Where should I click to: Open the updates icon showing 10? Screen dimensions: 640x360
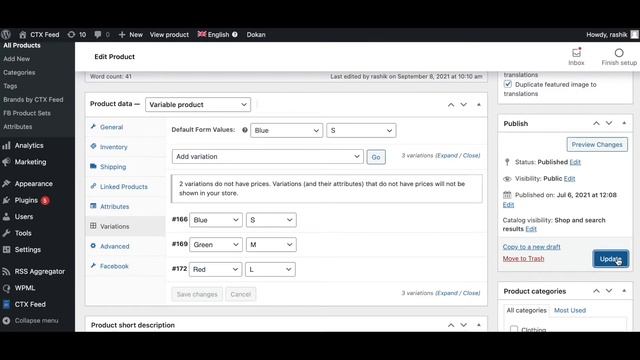click(71, 35)
